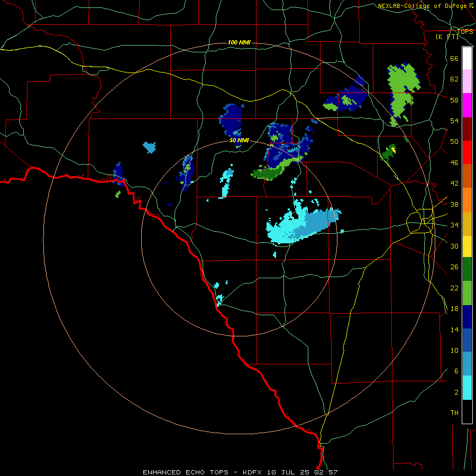Click the Enhanced Echo Tops KDFX caption
The height and width of the screenshot is (476, 476).
[240, 472]
